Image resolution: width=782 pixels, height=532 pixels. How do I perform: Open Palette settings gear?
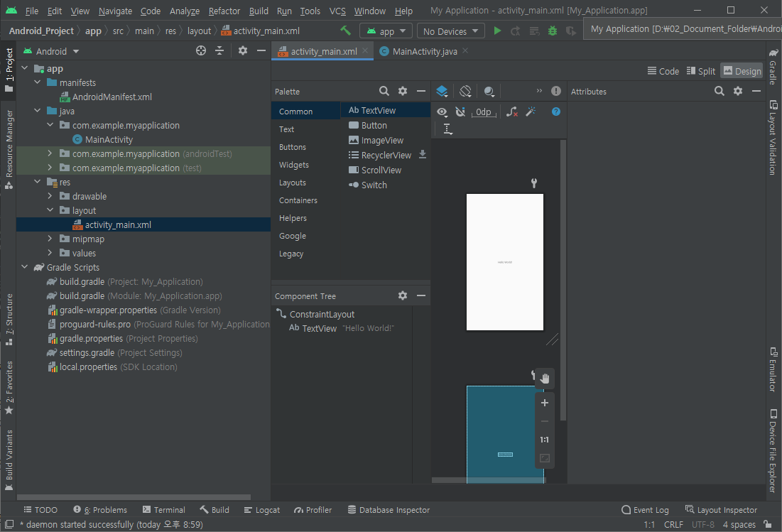coord(403,91)
